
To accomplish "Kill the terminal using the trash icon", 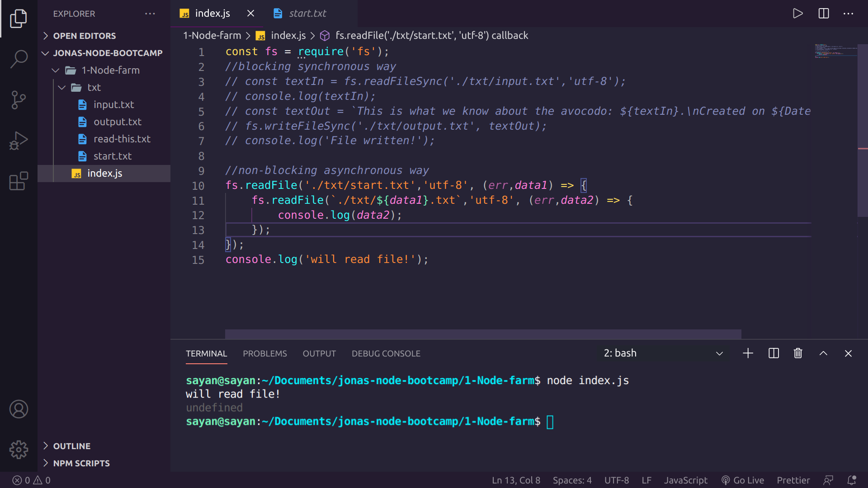I will coord(797,353).
